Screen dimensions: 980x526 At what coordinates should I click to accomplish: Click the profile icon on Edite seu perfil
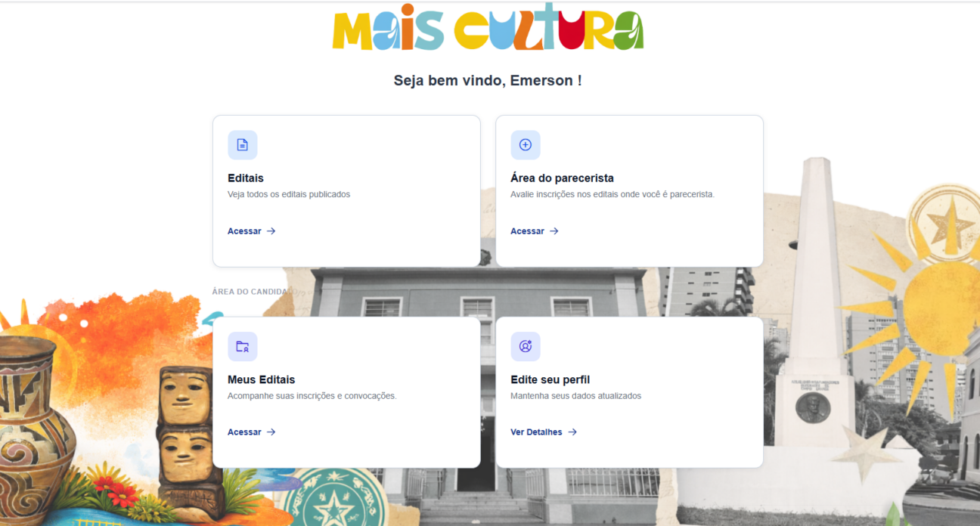pyautogui.click(x=526, y=347)
